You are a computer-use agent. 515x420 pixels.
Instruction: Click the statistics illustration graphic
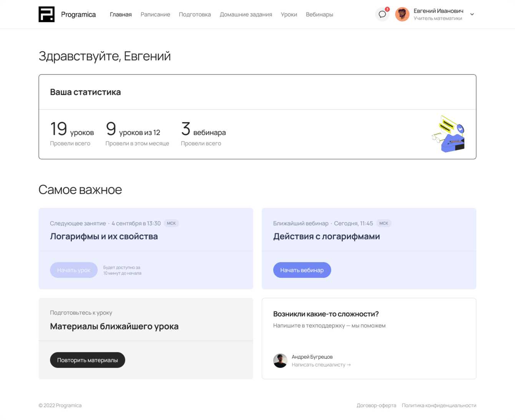click(x=449, y=134)
